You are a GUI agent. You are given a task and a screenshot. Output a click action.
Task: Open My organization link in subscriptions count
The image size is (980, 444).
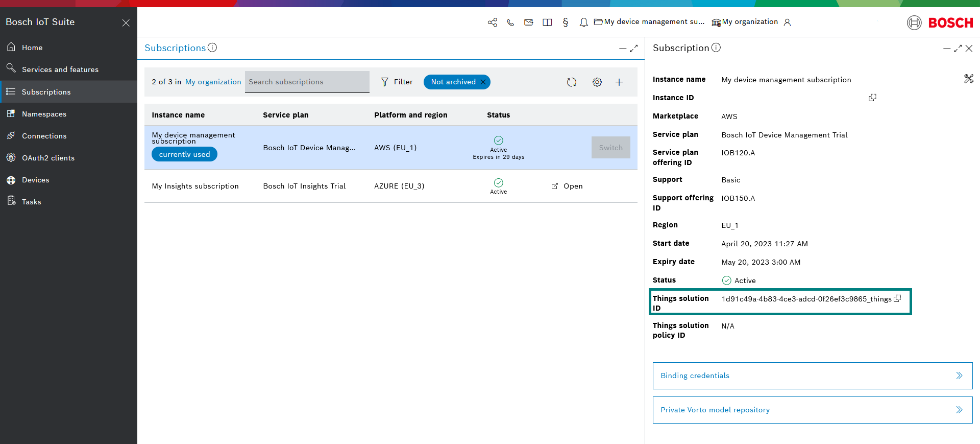click(x=213, y=82)
